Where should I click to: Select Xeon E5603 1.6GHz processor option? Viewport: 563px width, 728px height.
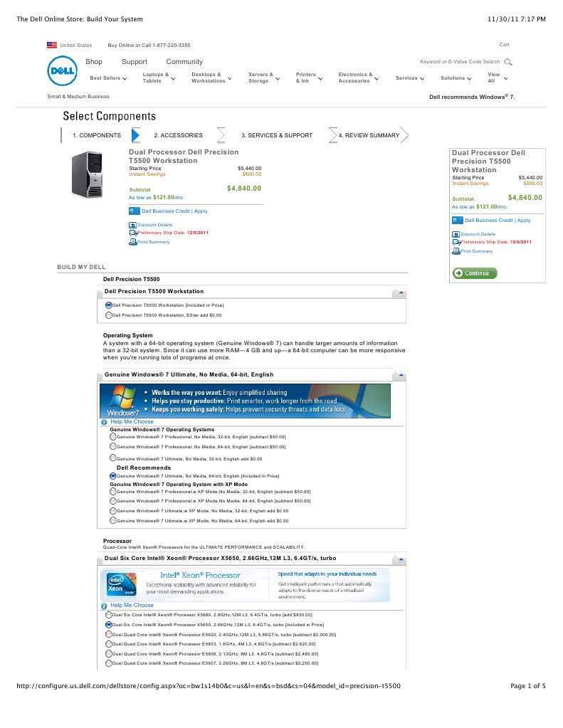coord(108,643)
